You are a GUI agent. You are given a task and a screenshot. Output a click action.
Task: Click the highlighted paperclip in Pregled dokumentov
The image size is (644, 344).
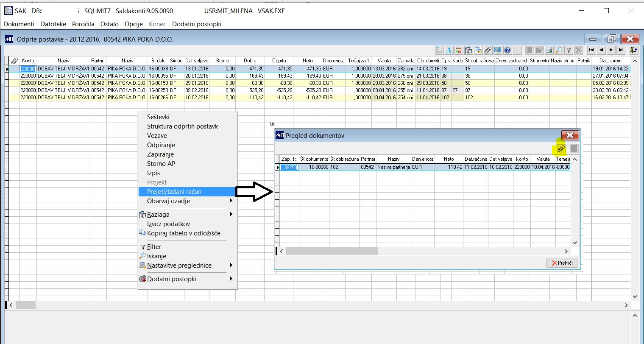(x=561, y=148)
